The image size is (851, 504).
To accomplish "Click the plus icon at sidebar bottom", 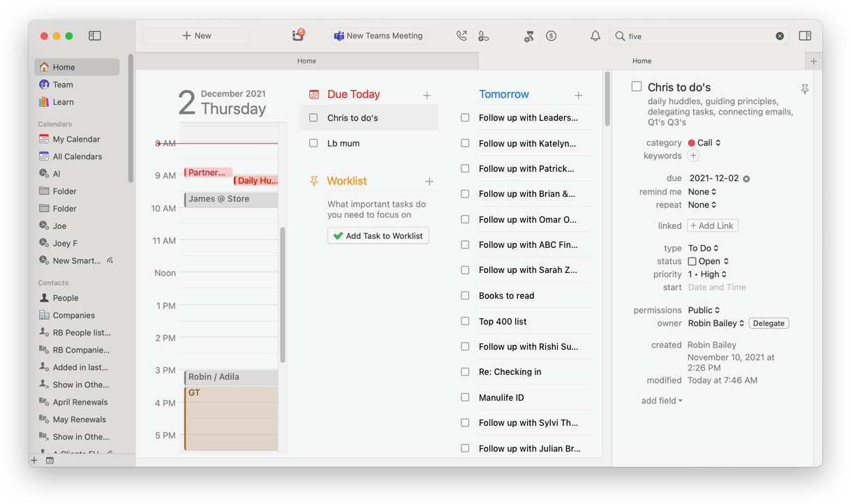I will click(34, 461).
